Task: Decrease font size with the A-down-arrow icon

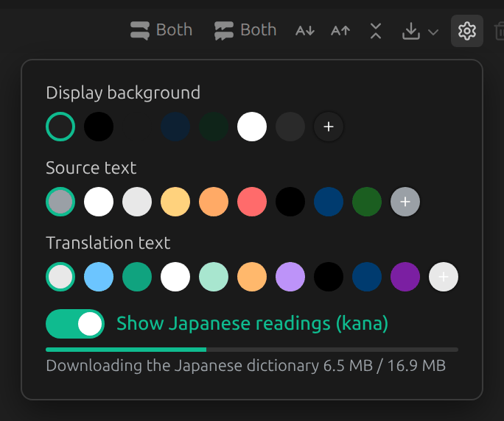Action: coord(305,31)
